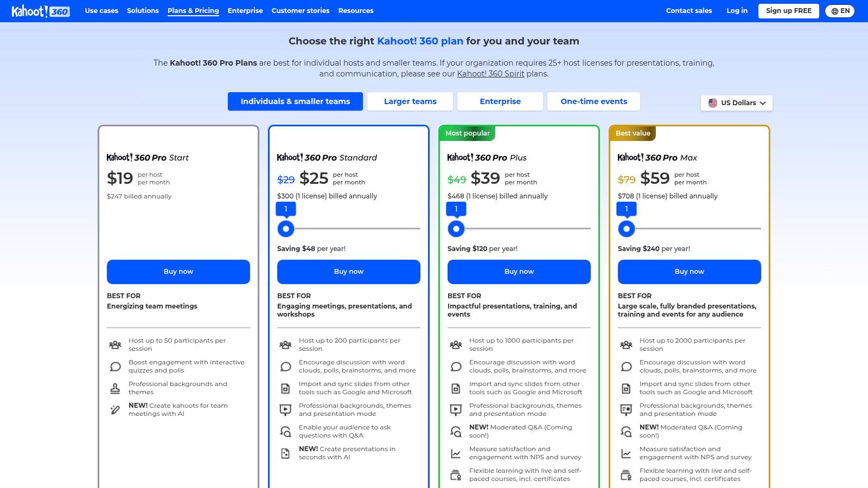Open the EN language selector
868x488 pixels.
[x=840, y=11]
